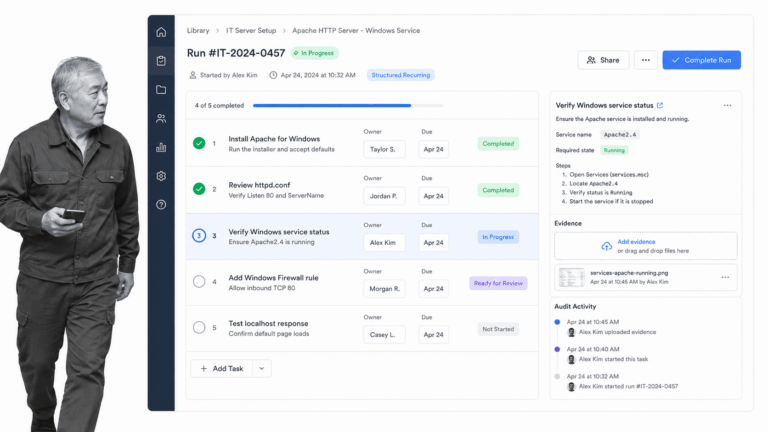Screen dimensions: 768x432
Task: Click Alex Kim avatar on started run entry
Action: click(571, 386)
